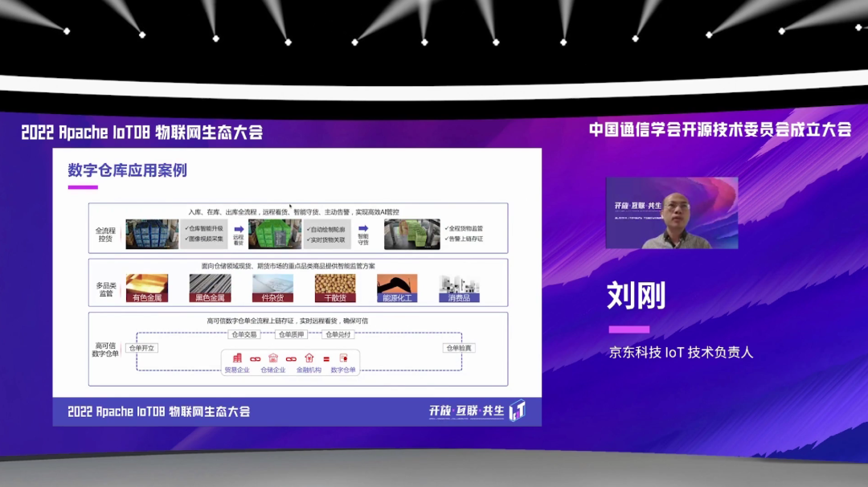The width and height of the screenshot is (868, 487).
Task: Click top-left 2022 Apache IoTDB 物联网生态大会 banner
Action: pyautogui.click(x=141, y=133)
